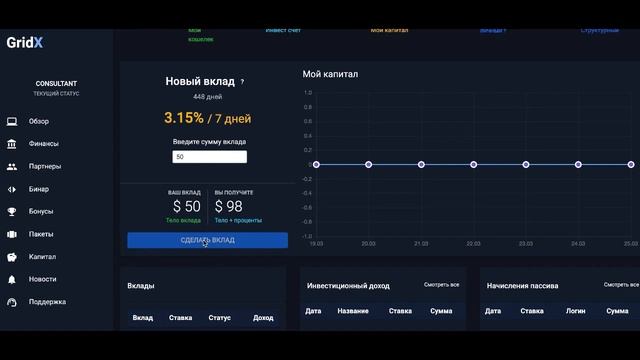Click the Капитал piggy bank icon
Viewport: 640px width, 360px height.
click(12, 257)
